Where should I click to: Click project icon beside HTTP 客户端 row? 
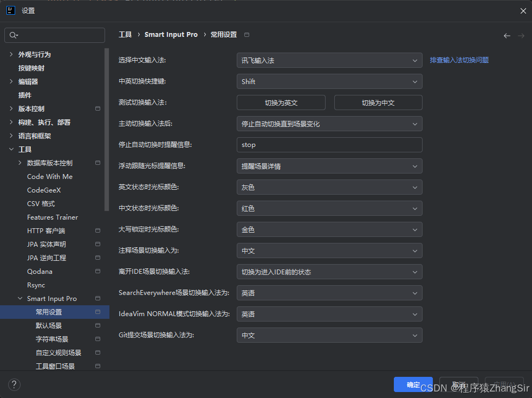[98, 230]
